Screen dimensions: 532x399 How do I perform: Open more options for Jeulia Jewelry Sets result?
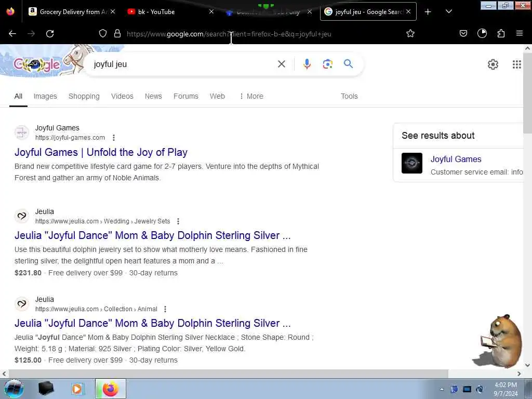coord(178,221)
